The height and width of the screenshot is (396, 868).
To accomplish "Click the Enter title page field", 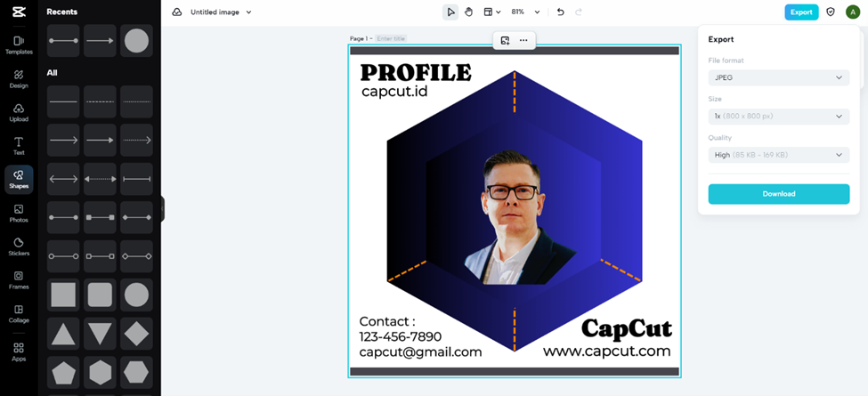I will [x=392, y=39].
